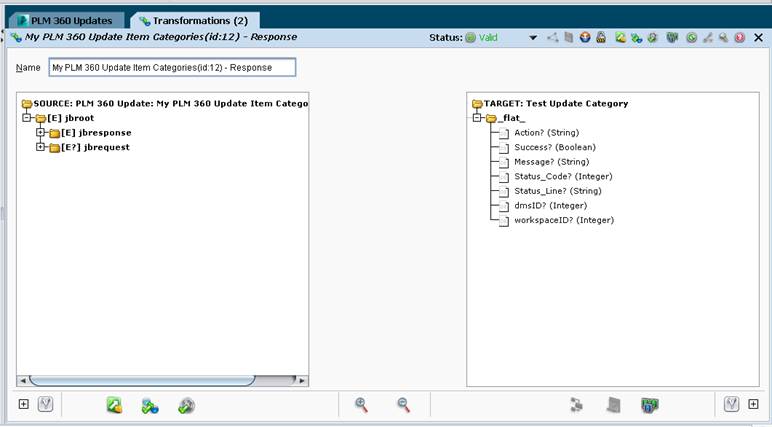
Task: Click the wrench checkmark icon in bottom toolbar
Action: point(187,406)
